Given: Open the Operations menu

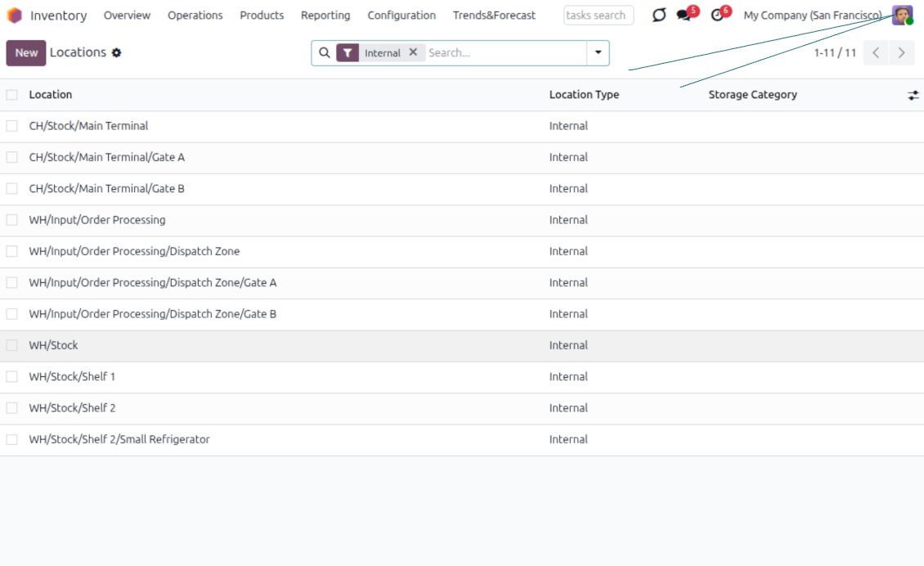Looking at the screenshot, I should [195, 16].
